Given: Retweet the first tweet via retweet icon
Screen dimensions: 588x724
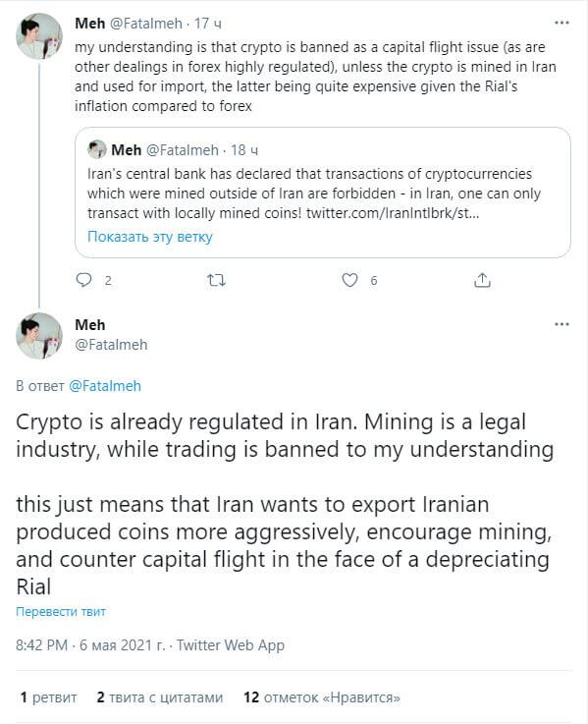Looking at the screenshot, I should [216, 280].
